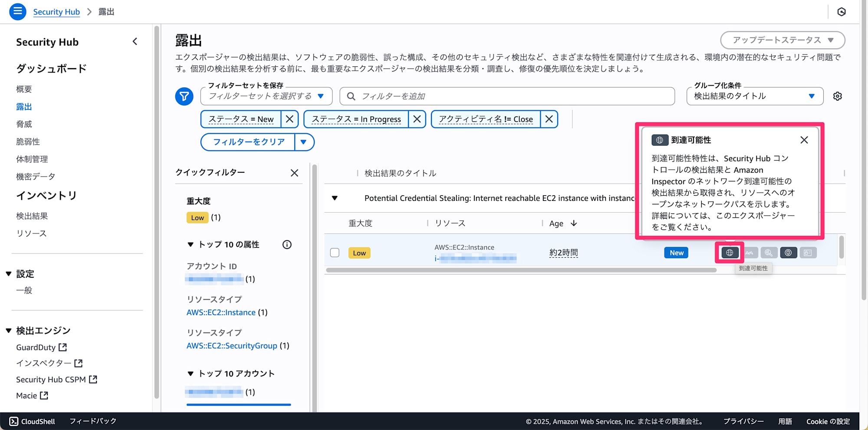Open フィルターセットを選択する dropdown

click(x=266, y=96)
